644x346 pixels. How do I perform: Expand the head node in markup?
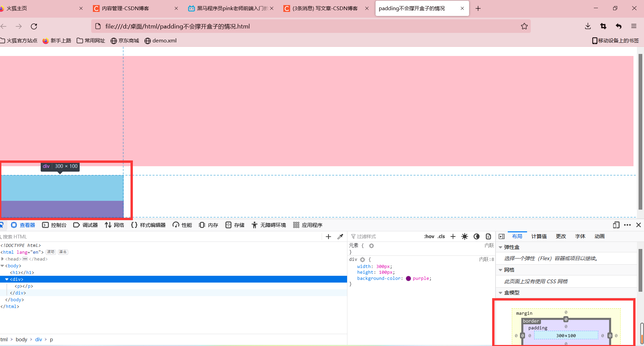pos(2,259)
